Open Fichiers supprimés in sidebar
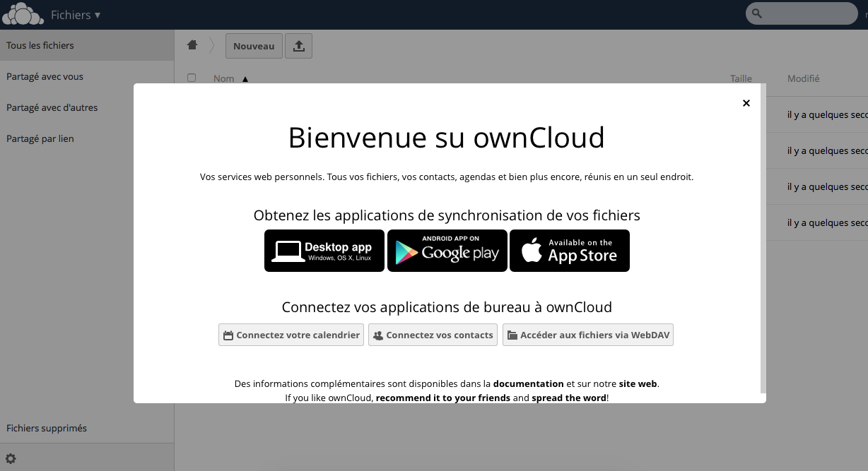This screenshot has width=868, height=471. click(87, 428)
